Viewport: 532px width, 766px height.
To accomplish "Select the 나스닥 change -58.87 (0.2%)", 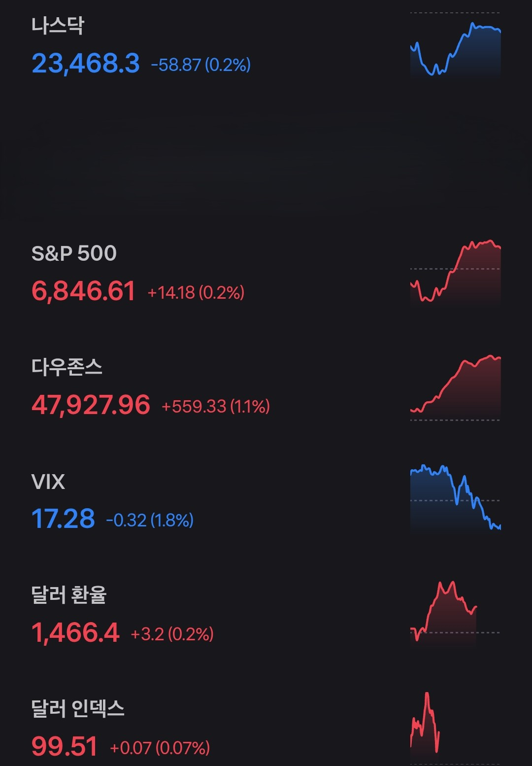I will tap(200, 65).
